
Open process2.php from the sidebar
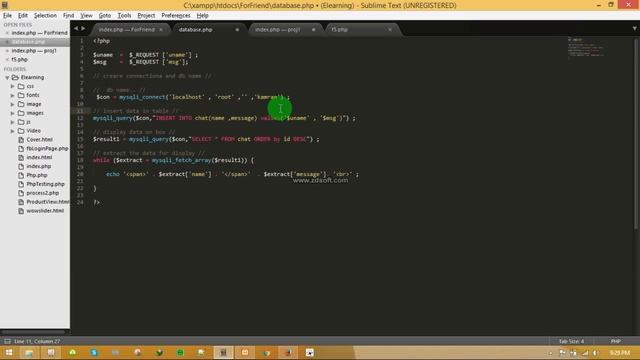coord(42,193)
